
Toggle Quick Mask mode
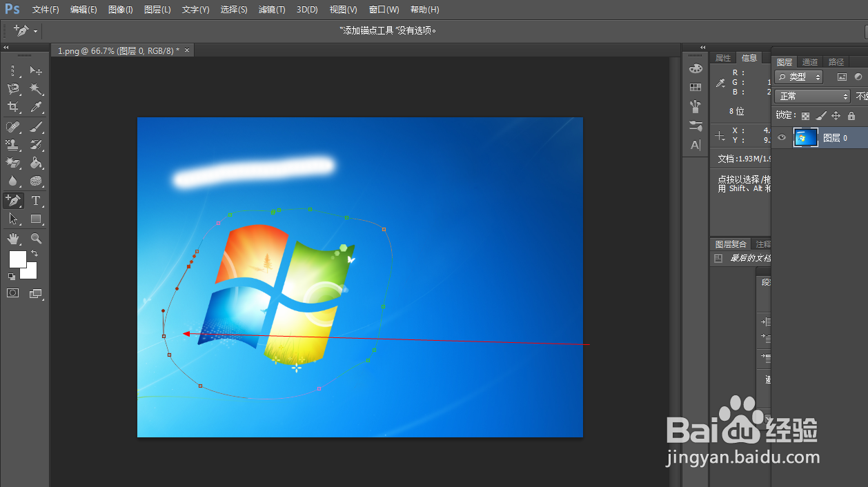tap(13, 293)
